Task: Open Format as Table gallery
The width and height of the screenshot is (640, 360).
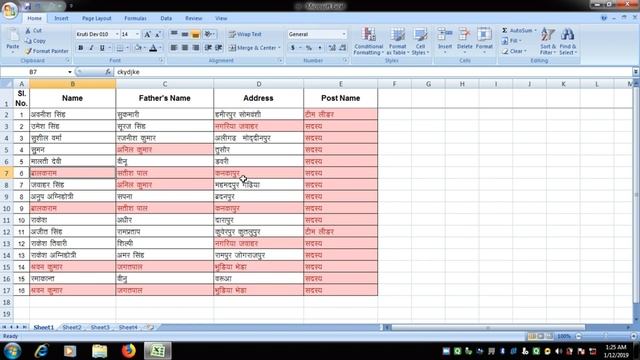Action: 398,41
